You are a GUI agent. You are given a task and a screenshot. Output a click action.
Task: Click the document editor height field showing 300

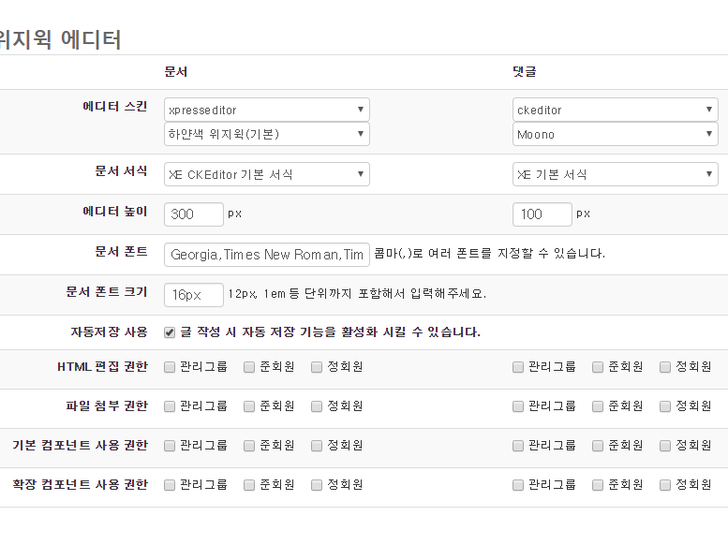point(193,214)
